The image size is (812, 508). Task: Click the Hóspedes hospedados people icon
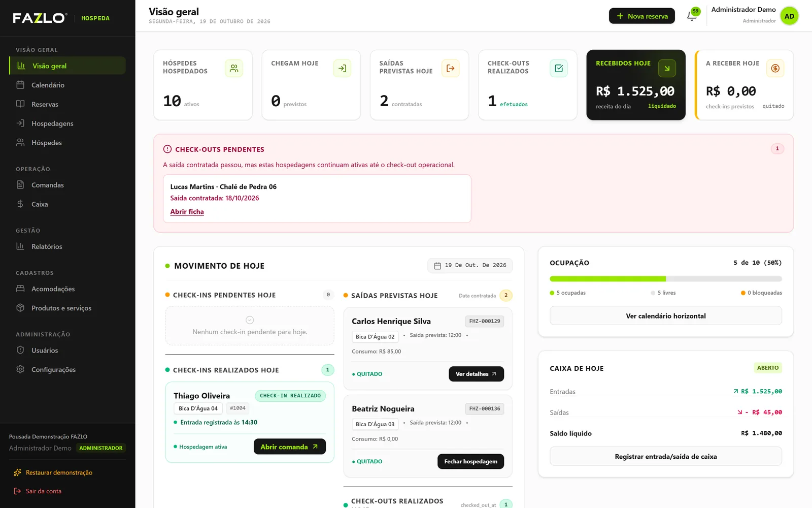pos(234,68)
